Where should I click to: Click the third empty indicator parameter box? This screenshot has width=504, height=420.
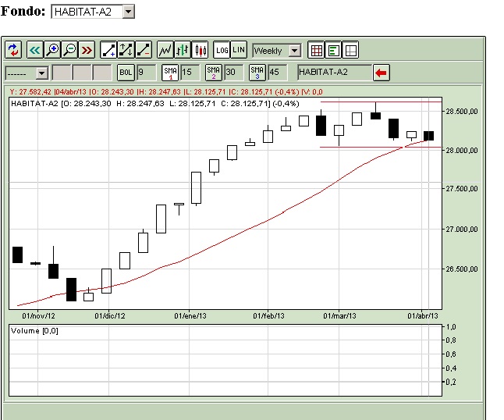[102, 73]
